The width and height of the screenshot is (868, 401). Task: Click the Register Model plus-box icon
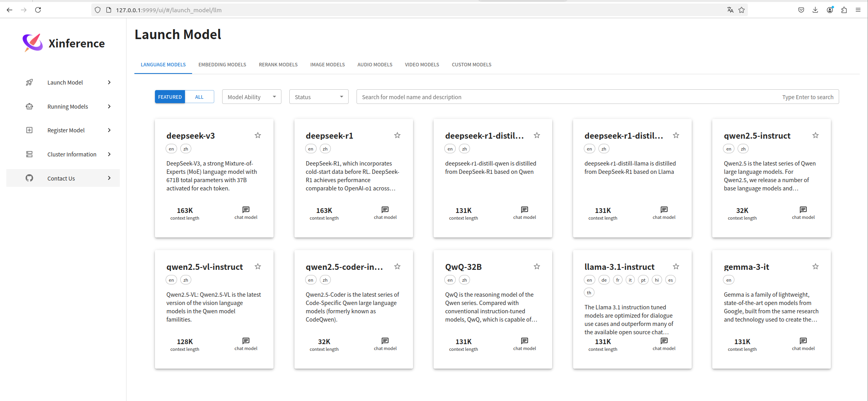tap(29, 130)
